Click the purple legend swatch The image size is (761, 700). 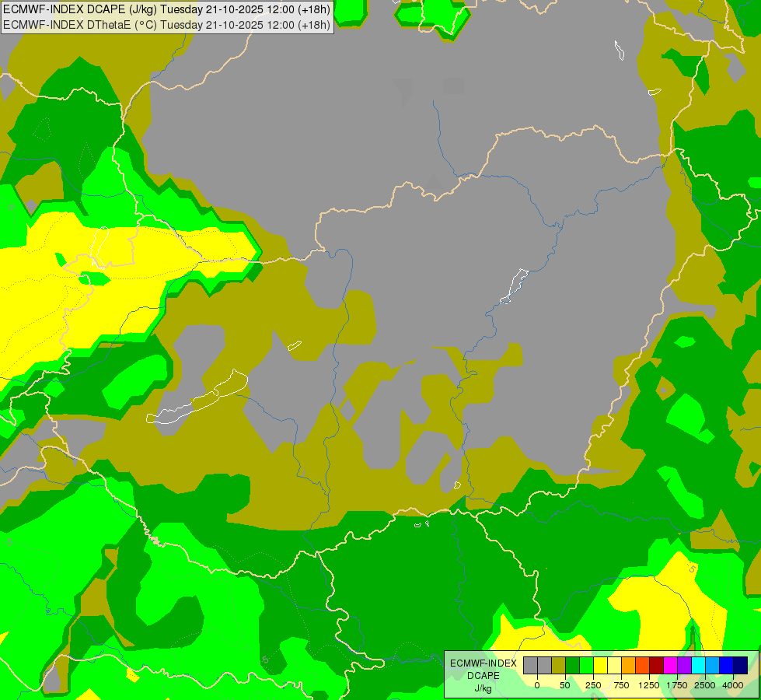click(x=684, y=665)
